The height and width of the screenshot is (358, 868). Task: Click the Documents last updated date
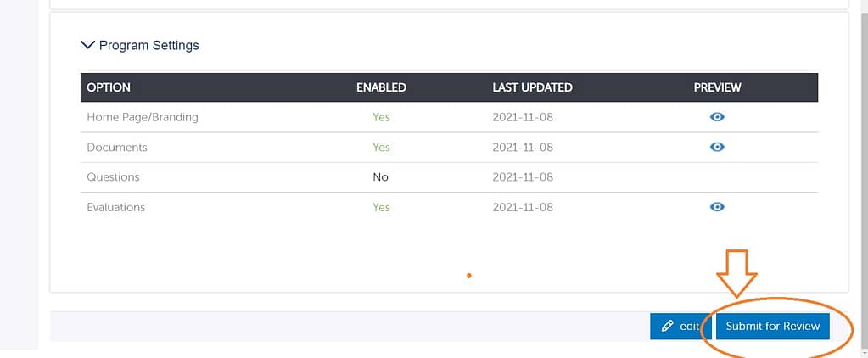(523, 147)
